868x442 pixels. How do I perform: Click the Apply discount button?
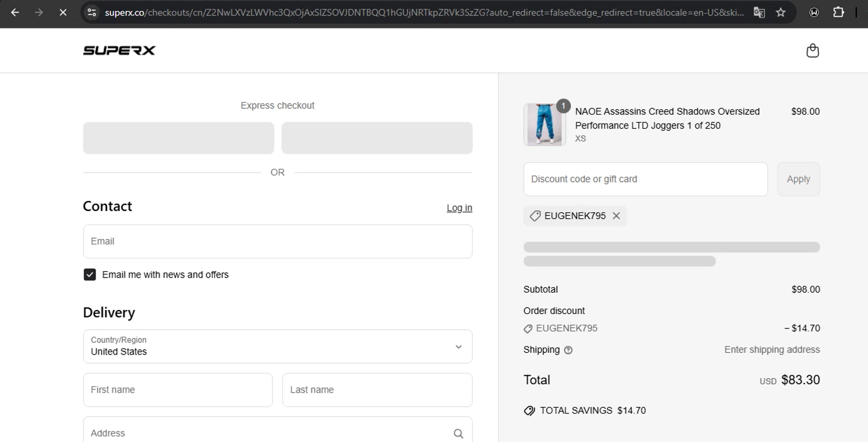coord(799,179)
